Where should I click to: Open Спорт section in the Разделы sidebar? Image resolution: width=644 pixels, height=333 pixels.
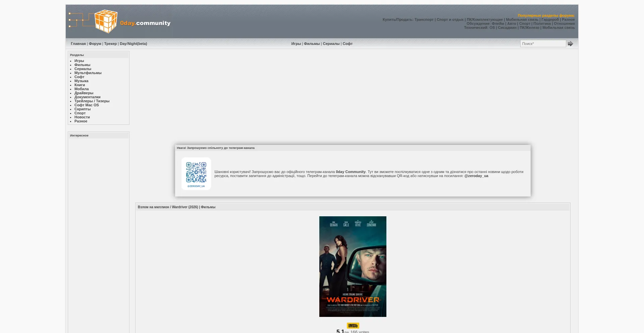tap(80, 113)
